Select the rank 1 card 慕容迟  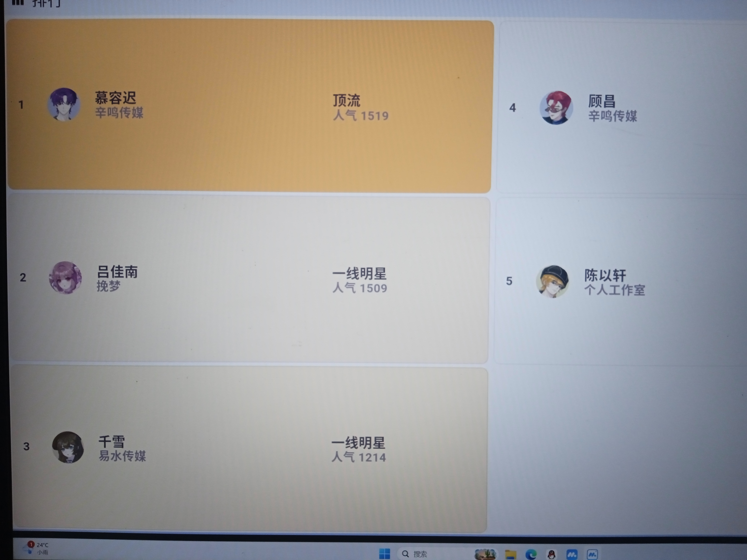(249, 106)
